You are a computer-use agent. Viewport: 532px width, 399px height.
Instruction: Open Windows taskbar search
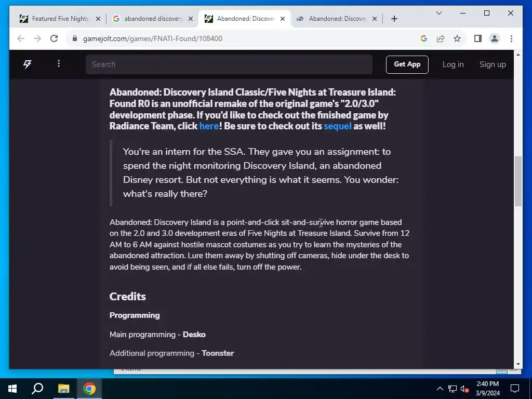(37, 389)
